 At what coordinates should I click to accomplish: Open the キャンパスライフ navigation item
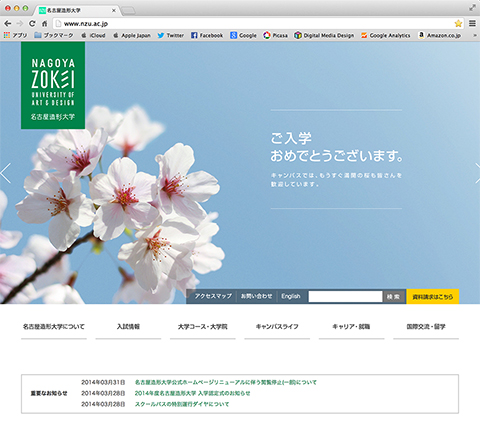pyautogui.click(x=277, y=327)
